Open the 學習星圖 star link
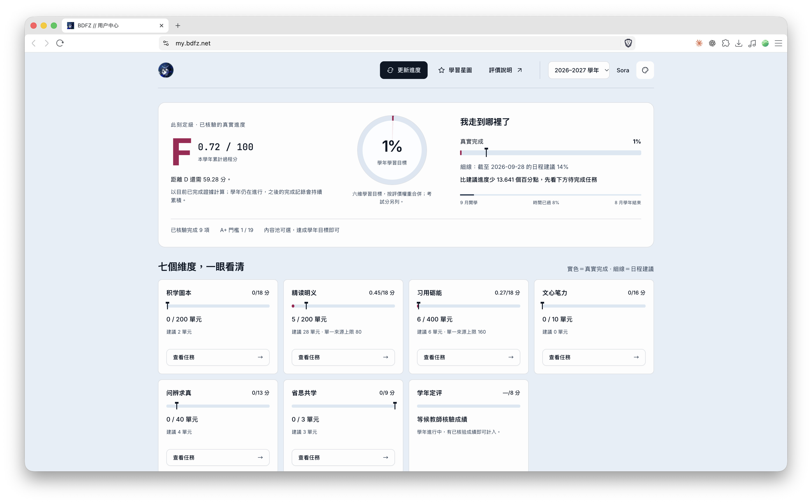The width and height of the screenshot is (812, 504). coord(455,70)
